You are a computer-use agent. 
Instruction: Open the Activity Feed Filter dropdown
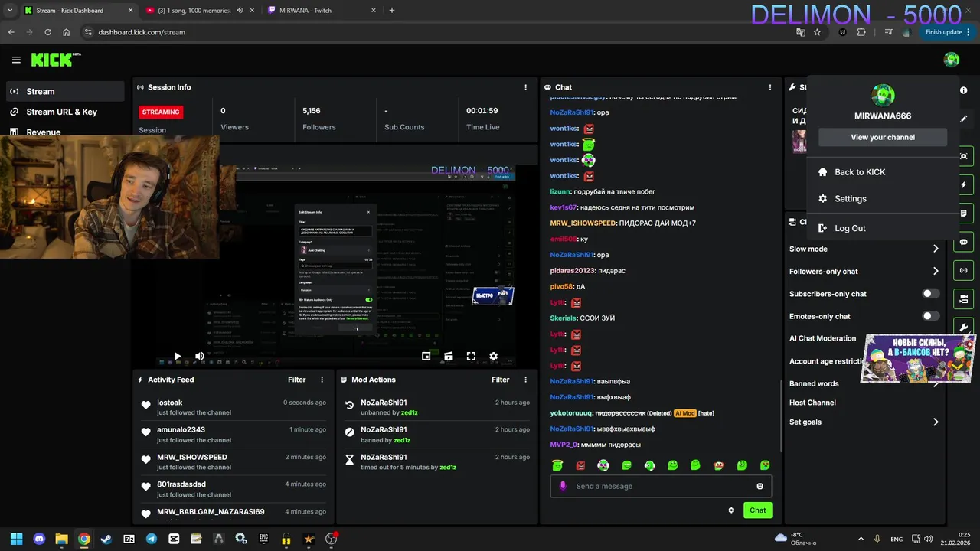[297, 380]
